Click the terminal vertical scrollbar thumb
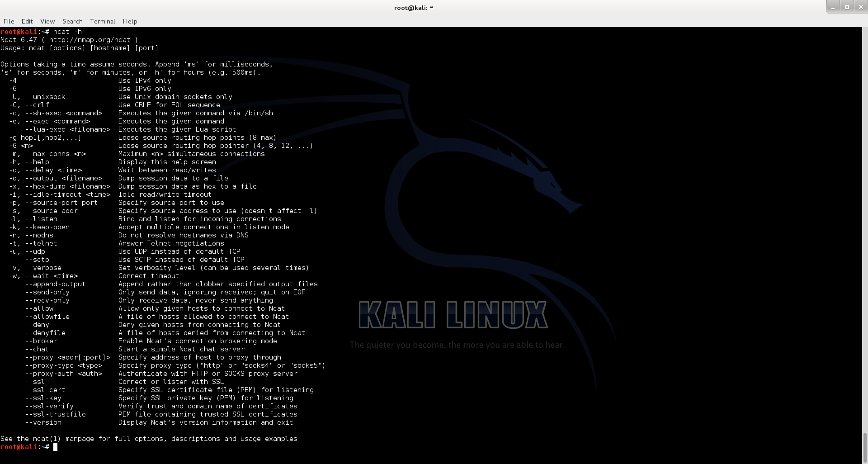The width and height of the screenshot is (868, 464). tap(865, 447)
